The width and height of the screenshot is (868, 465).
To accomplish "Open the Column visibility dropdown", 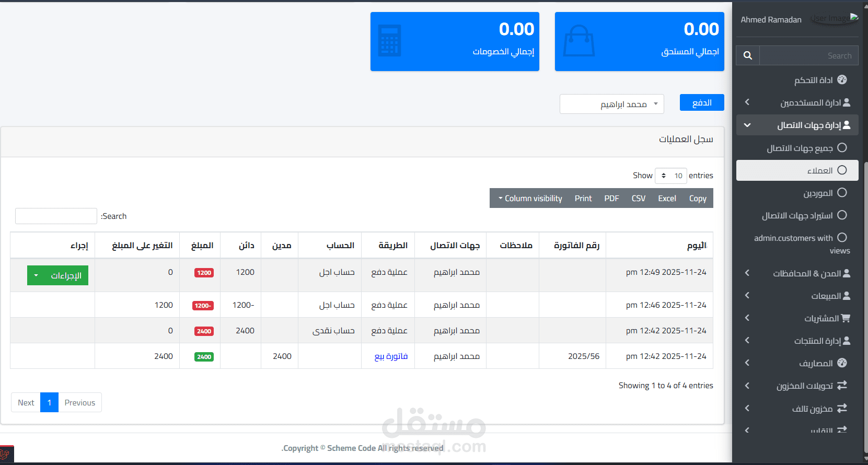I will [x=530, y=198].
